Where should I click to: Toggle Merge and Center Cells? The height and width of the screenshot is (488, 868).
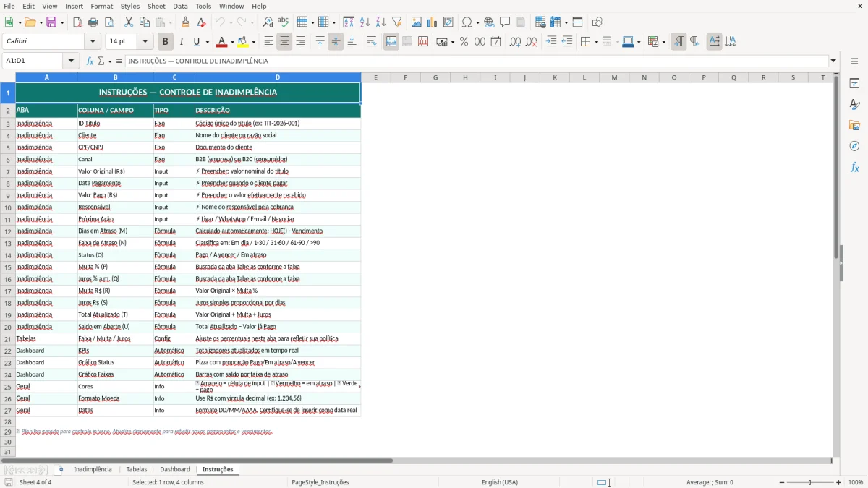(x=391, y=42)
